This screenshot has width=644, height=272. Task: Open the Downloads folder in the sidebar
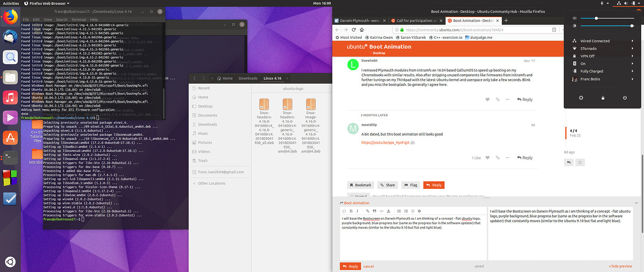pos(208,124)
